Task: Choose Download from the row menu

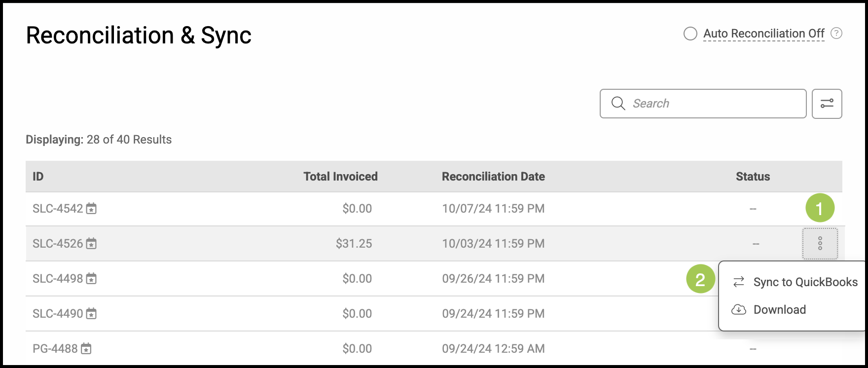Action: click(x=779, y=310)
